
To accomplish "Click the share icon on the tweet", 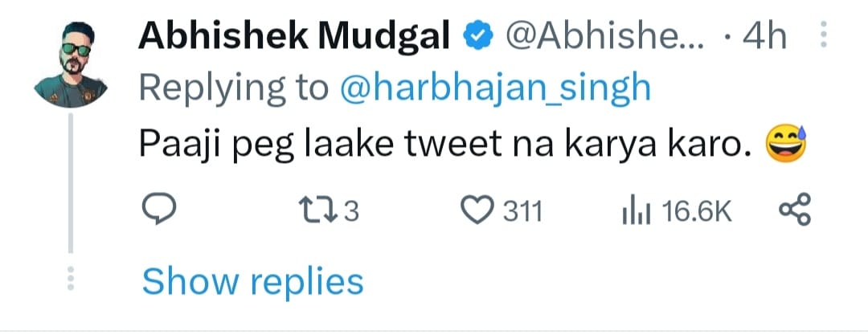I will (796, 211).
